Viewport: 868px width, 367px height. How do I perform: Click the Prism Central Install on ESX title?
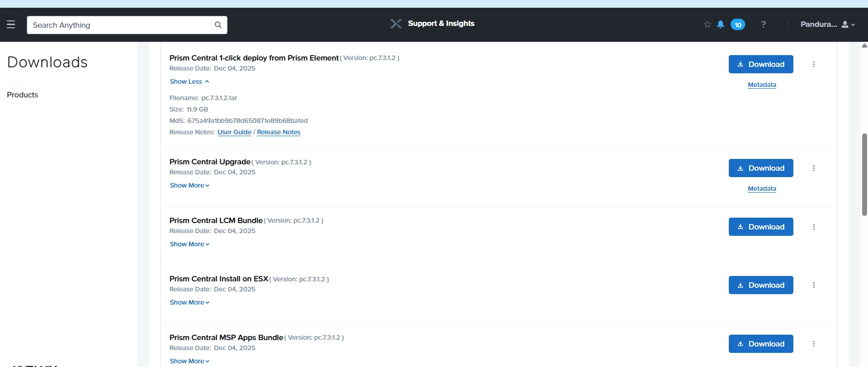pos(219,279)
